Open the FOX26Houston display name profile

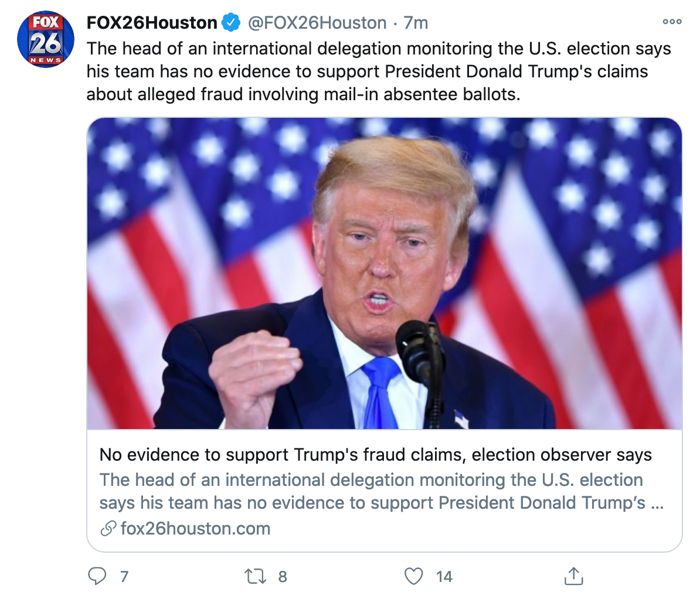pos(152,23)
